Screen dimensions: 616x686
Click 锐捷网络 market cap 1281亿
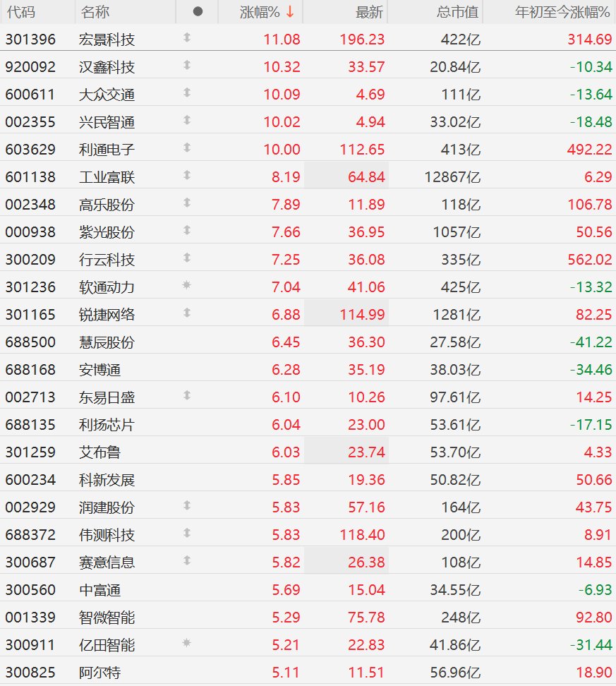point(457,315)
